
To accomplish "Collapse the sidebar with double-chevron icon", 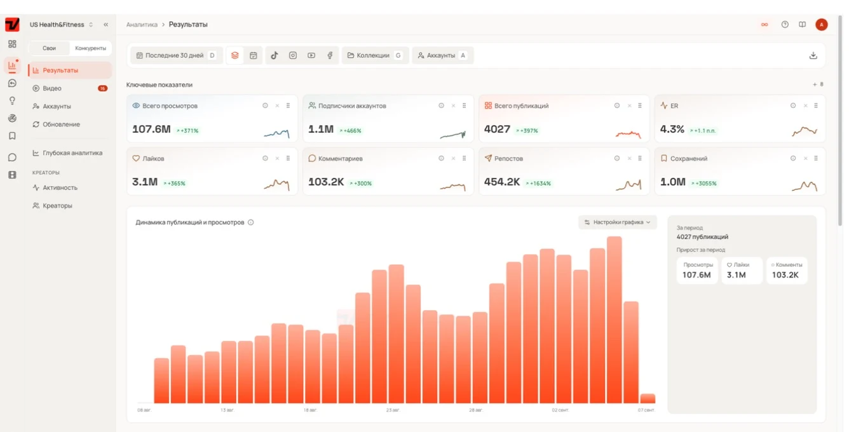I will [105, 25].
